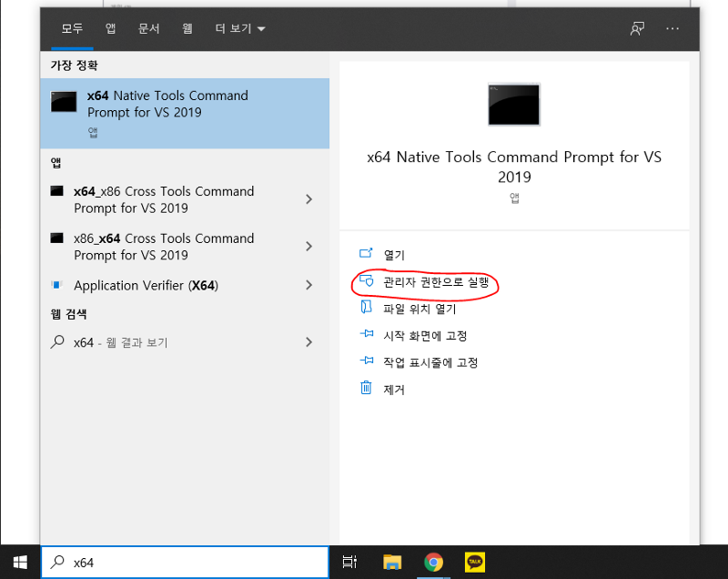Switch to the 문서 tab
Viewport: 728px width, 579px height.
[148, 29]
